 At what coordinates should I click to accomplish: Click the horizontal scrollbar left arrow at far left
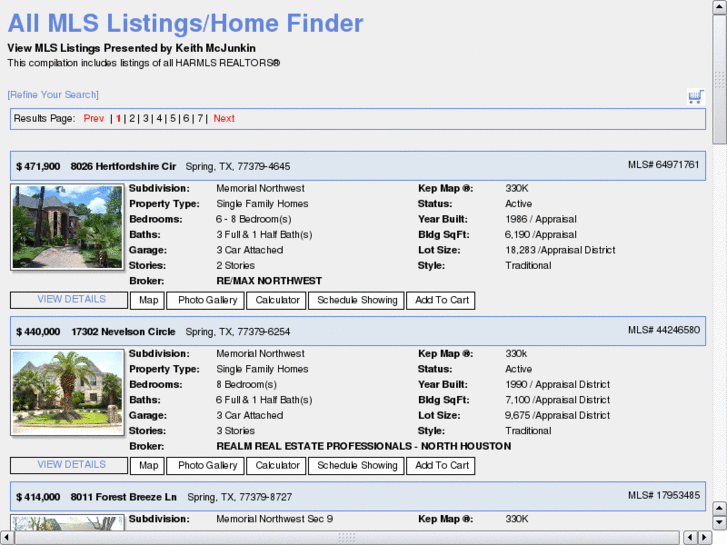coord(7,538)
